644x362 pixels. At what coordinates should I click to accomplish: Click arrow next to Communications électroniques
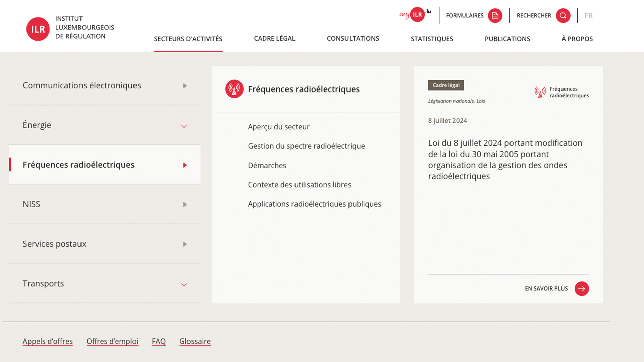185,86
